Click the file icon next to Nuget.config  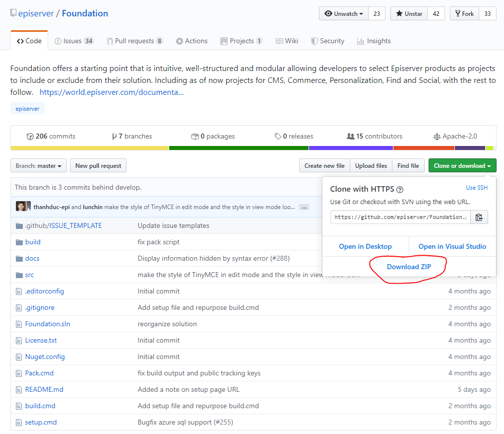click(19, 357)
